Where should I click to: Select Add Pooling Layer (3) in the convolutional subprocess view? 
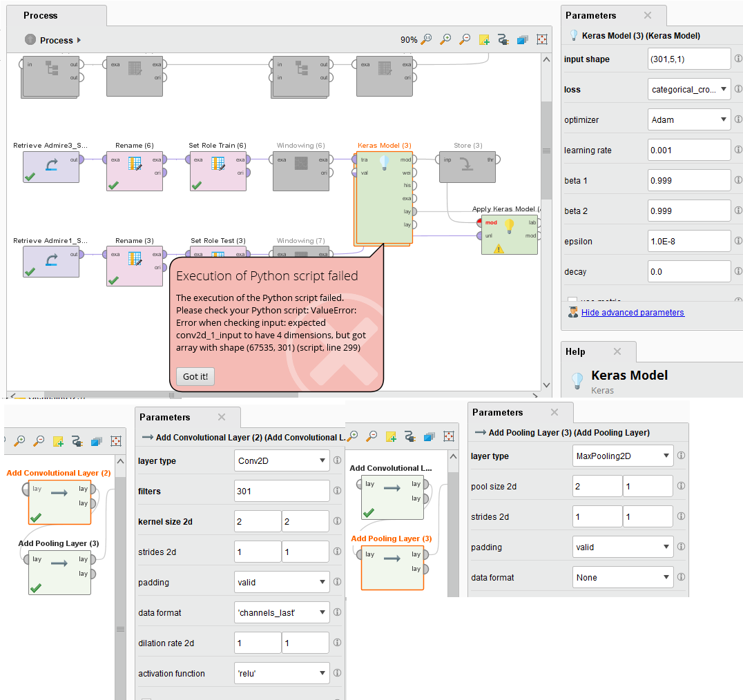pyautogui.click(x=59, y=572)
